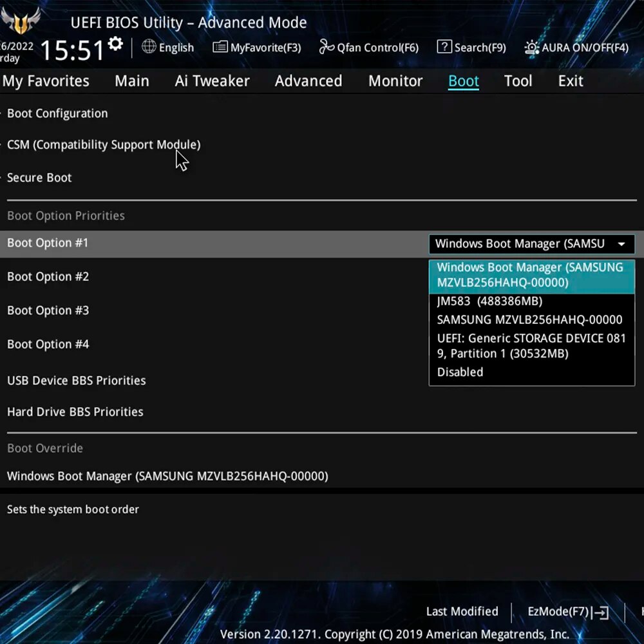Open the Ai Tweaker menu
The image size is (644, 644).
click(x=212, y=81)
